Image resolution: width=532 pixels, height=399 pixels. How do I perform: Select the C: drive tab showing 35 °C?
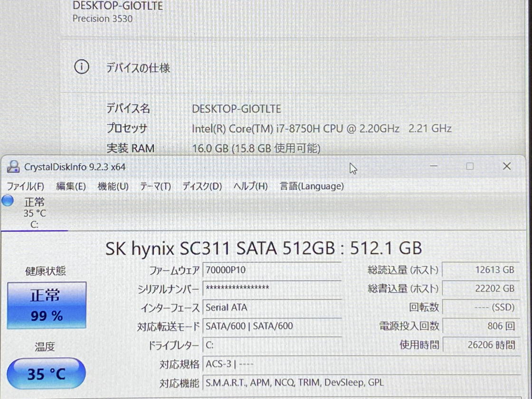click(34, 213)
